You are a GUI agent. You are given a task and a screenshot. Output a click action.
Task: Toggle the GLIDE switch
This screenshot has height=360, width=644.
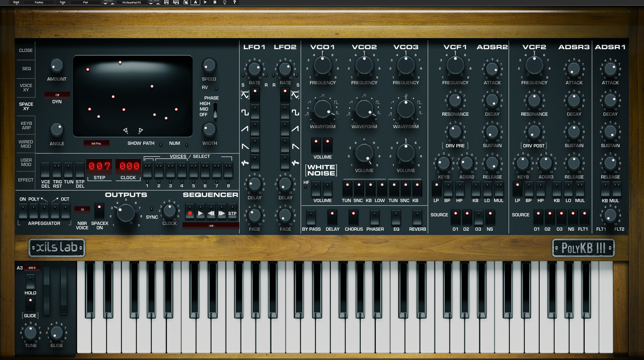click(31, 304)
